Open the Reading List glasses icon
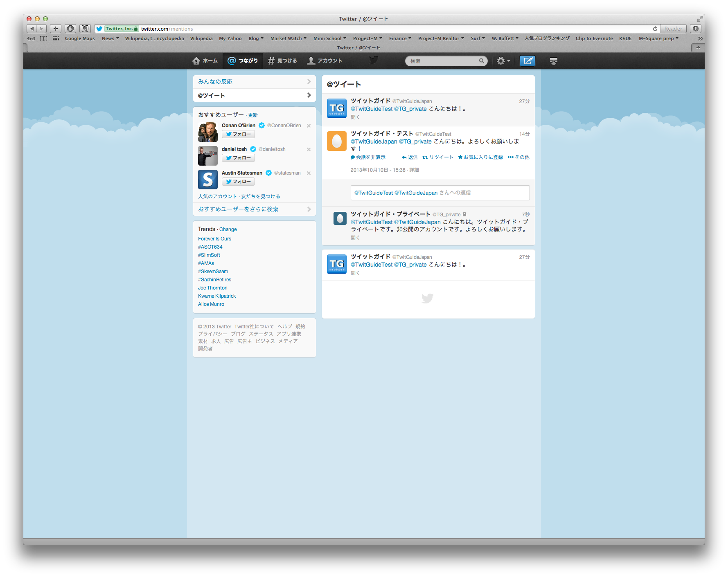Image resolution: width=728 pixels, height=577 pixels. [31, 38]
